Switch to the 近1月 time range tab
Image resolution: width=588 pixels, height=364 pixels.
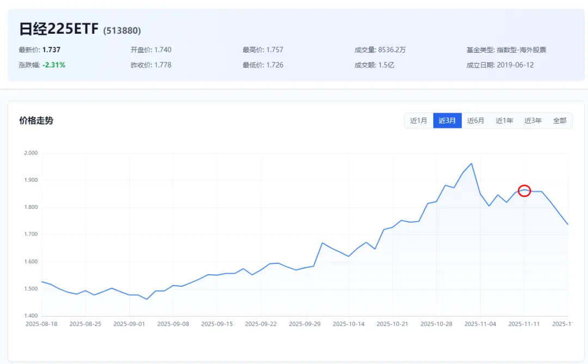pyautogui.click(x=419, y=121)
